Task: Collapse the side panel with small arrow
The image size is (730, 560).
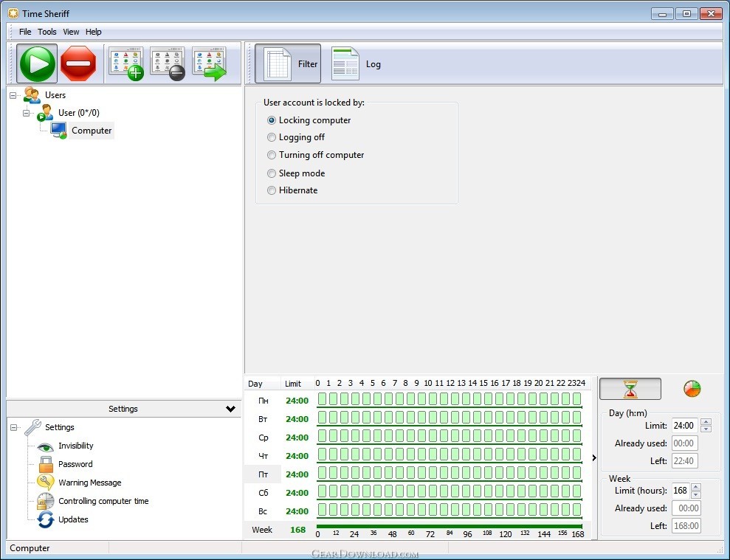Action: click(594, 458)
